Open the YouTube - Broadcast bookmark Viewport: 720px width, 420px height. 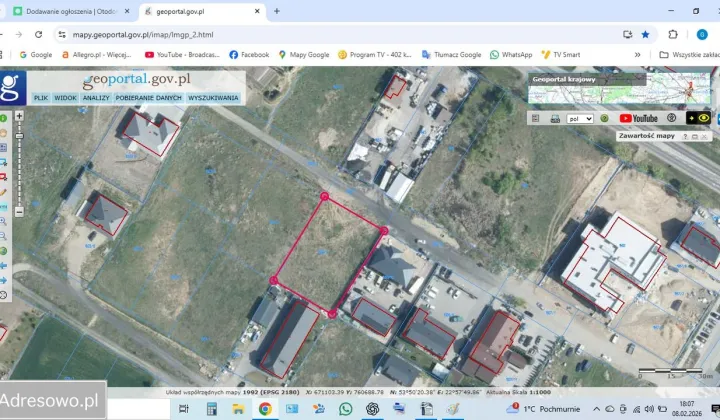coord(182,55)
